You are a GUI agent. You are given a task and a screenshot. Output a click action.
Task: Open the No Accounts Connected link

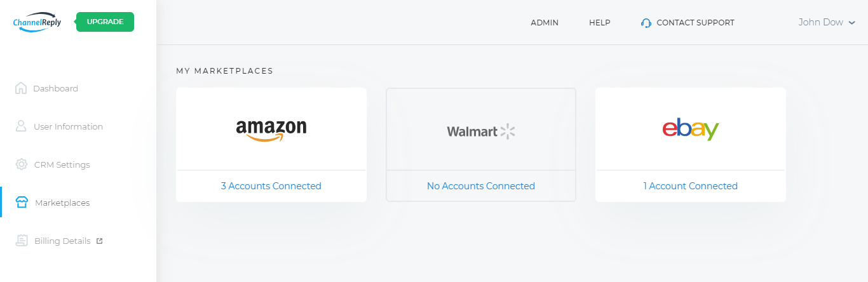pos(481,186)
